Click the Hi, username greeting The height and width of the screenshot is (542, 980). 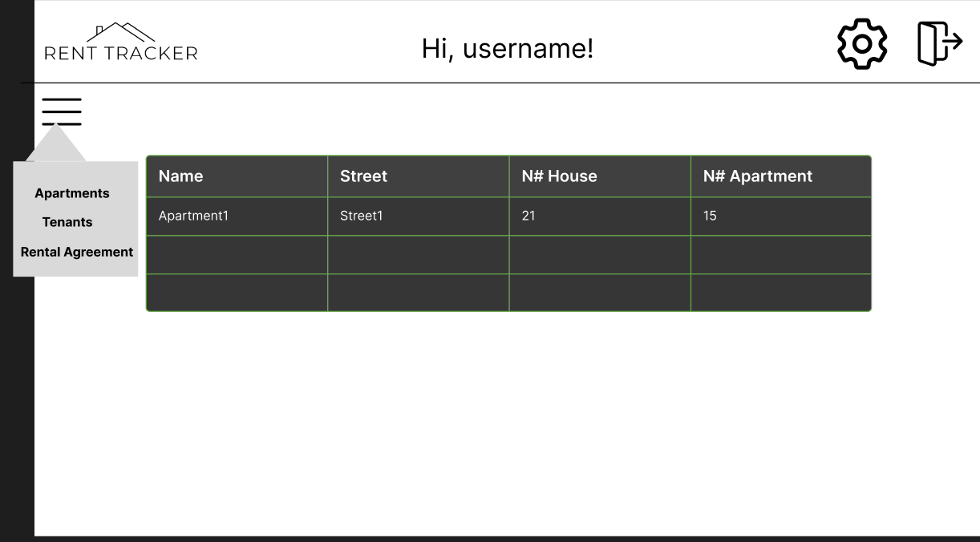[507, 48]
